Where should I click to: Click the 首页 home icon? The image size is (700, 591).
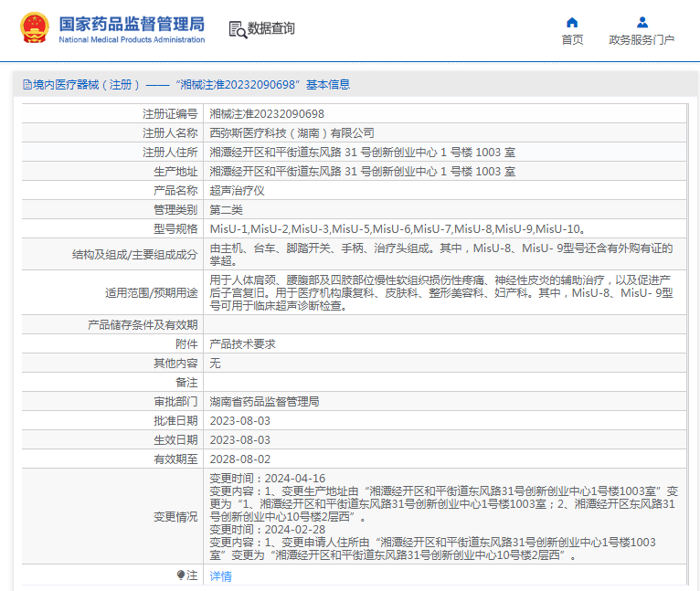(x=572, y=22)
